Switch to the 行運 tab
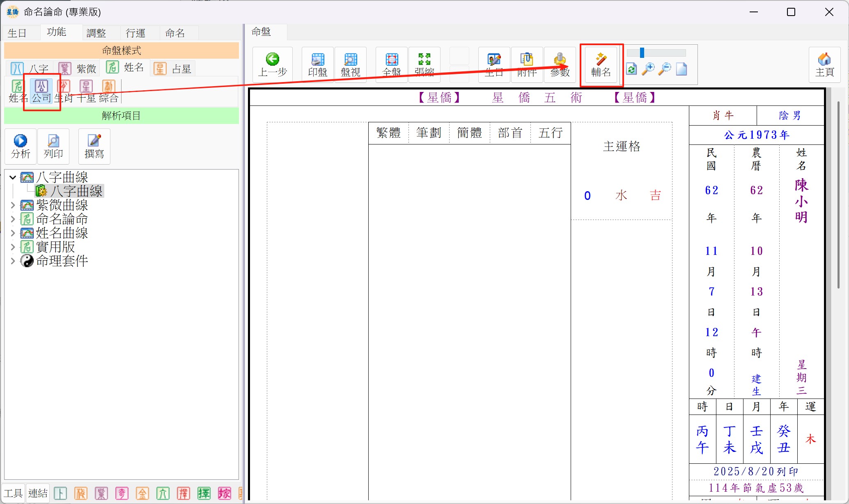The height and width of the screenshot is (504, 849). pyautogui.click(x=135, y=33)
